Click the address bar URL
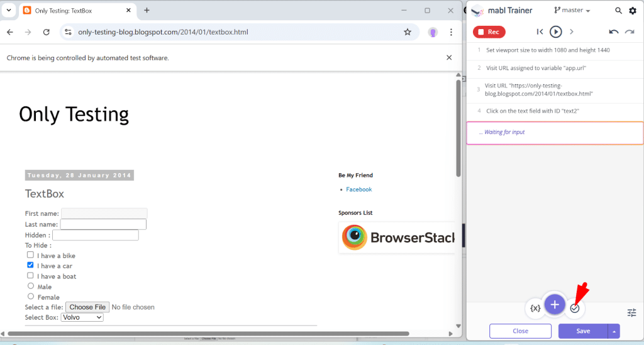Image resolution: width=644 pixels, height=345 pixels. (163, 32)
